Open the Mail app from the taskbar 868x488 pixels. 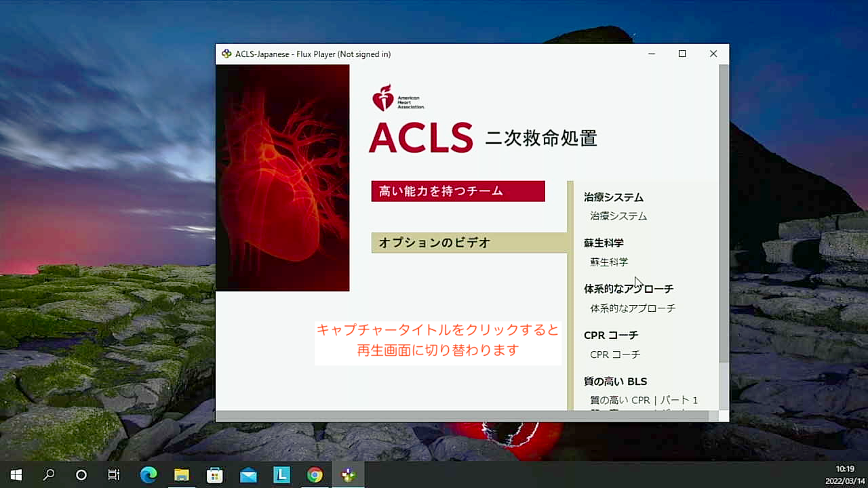pos(248,475)
